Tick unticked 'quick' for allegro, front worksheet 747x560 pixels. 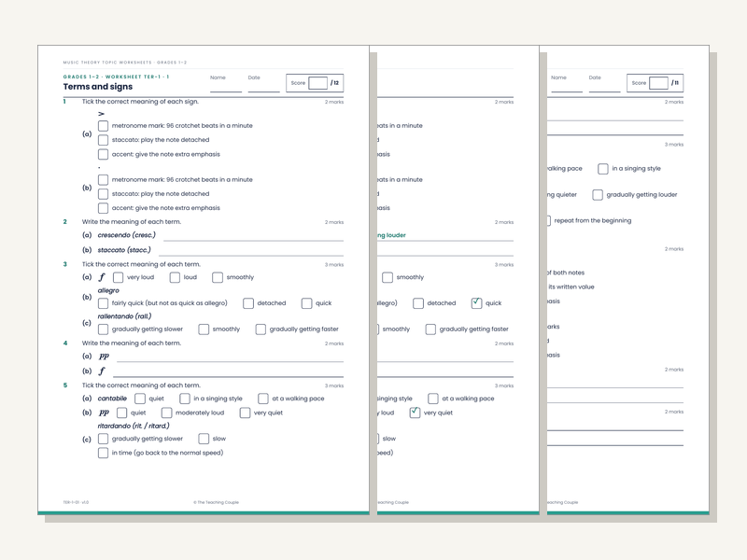click(x=307, y=303)
